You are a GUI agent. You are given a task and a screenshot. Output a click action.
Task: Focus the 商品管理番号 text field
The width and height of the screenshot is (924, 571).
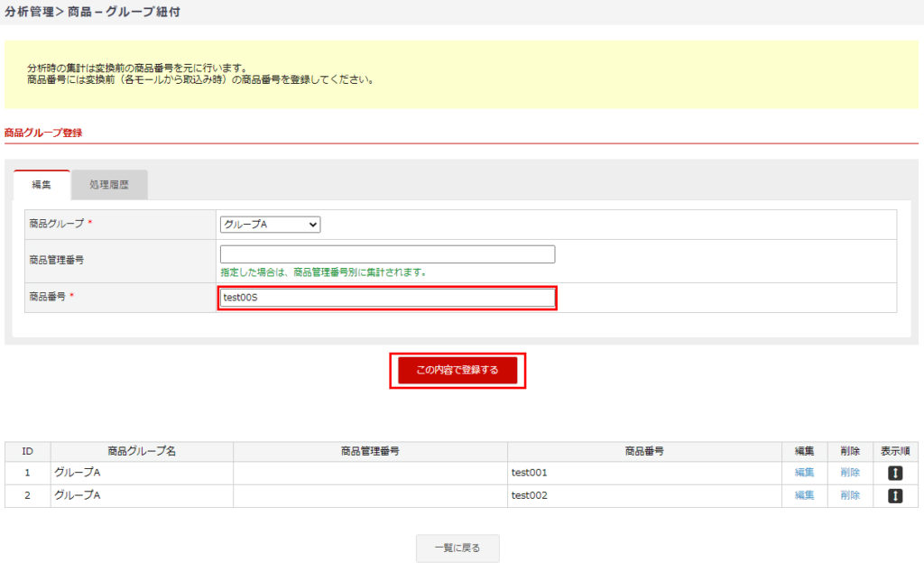click(387, 254)
